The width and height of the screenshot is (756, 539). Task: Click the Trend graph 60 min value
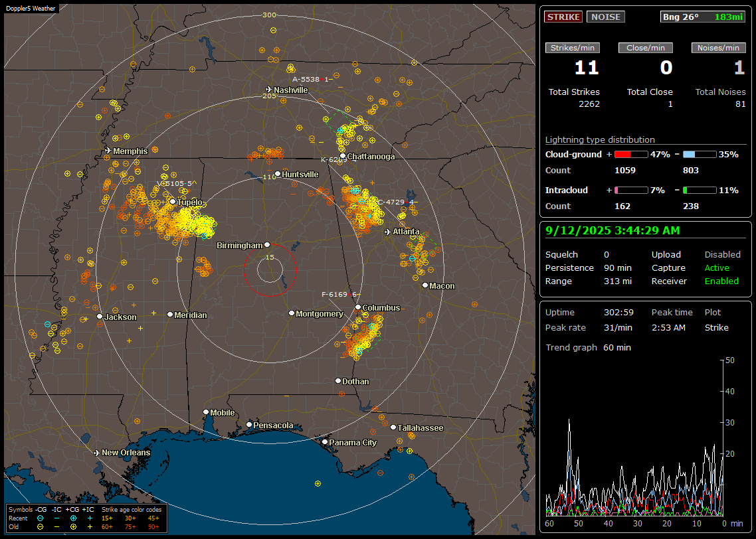tap(616, 348)
